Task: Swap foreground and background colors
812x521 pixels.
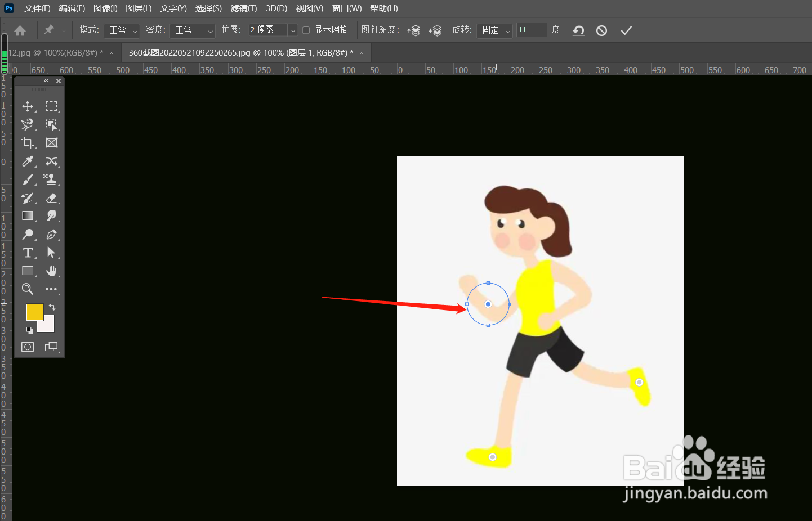Action: [x=52, y=307]
